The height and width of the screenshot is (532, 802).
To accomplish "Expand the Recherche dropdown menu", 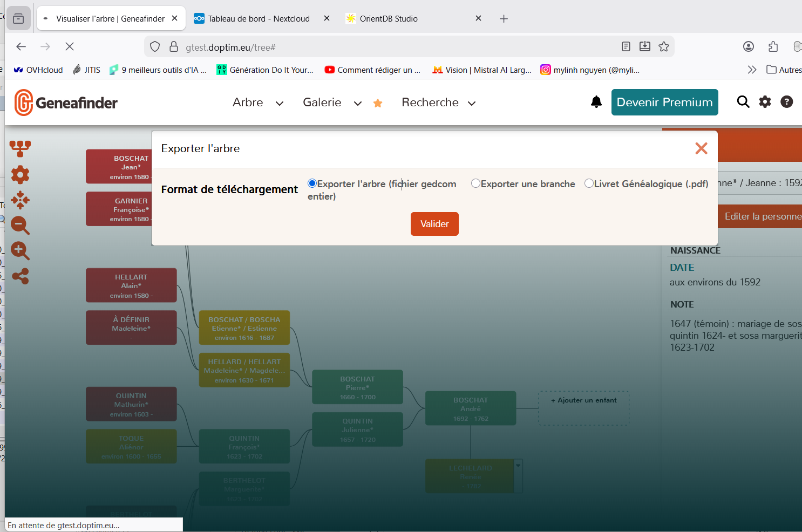I will [438, 103].
